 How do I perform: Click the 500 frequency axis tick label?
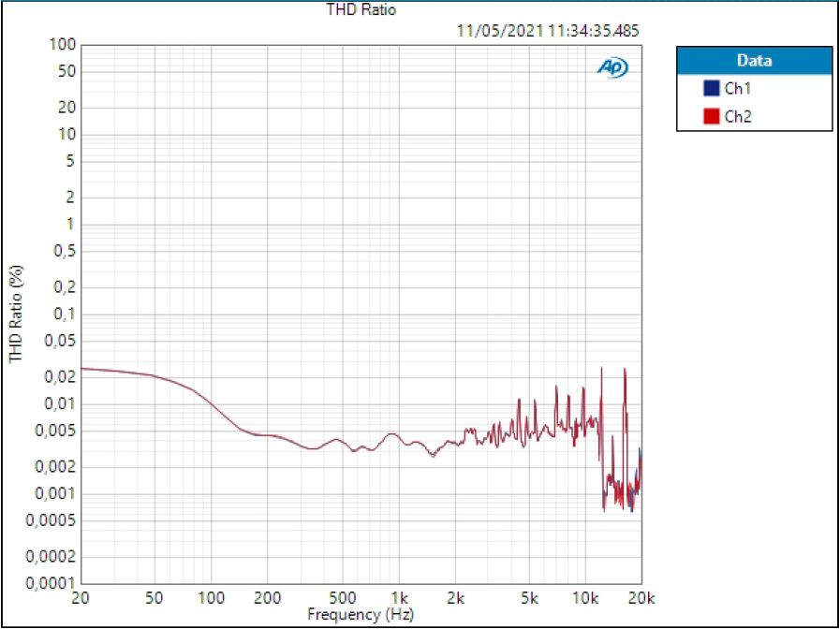click(x=343, y=597)
